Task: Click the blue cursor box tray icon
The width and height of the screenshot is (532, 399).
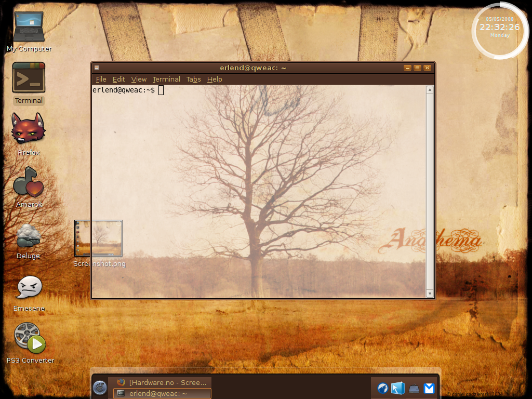Action: [x=397, y=388]
